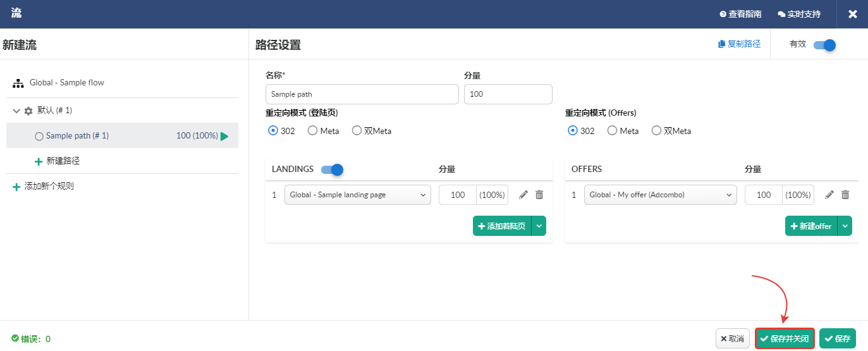The width and height of the screenshot is (868, 351).
Task: Collapse the 默认 (# 1) rule chevron
Action: point(16,111)
